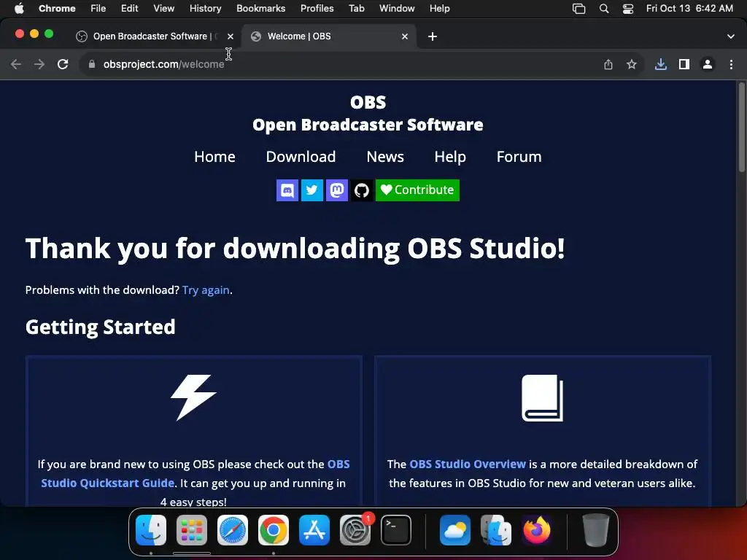
Task: Open the Mastodon icon link
Action: coord(337,190)
